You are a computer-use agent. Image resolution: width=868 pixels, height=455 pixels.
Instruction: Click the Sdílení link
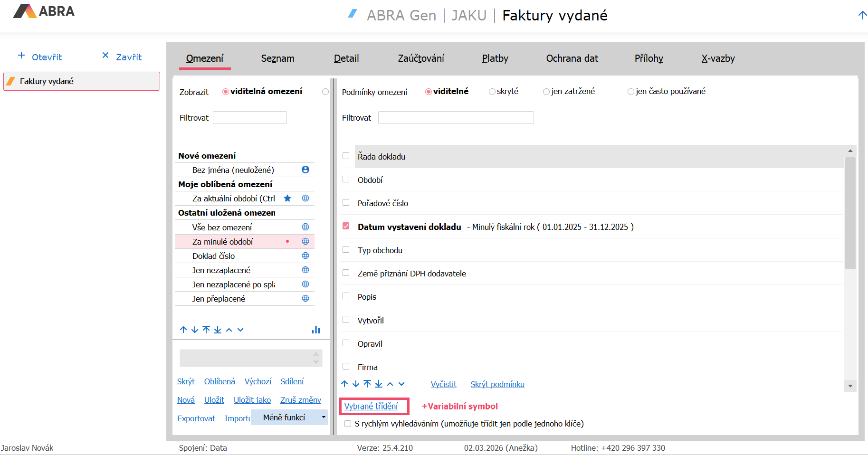point(292,381)
